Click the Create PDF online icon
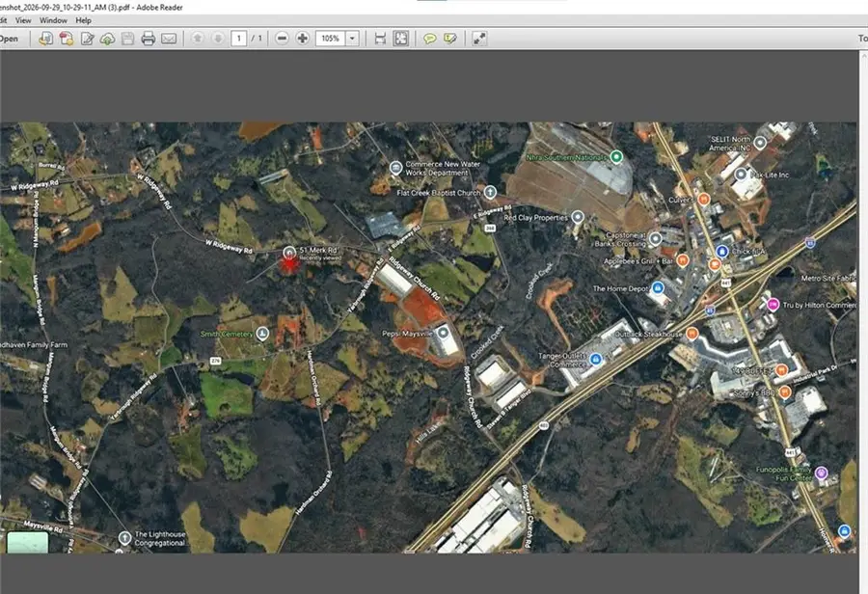Viewport: 868px width, 594px height. coord(67,39)
